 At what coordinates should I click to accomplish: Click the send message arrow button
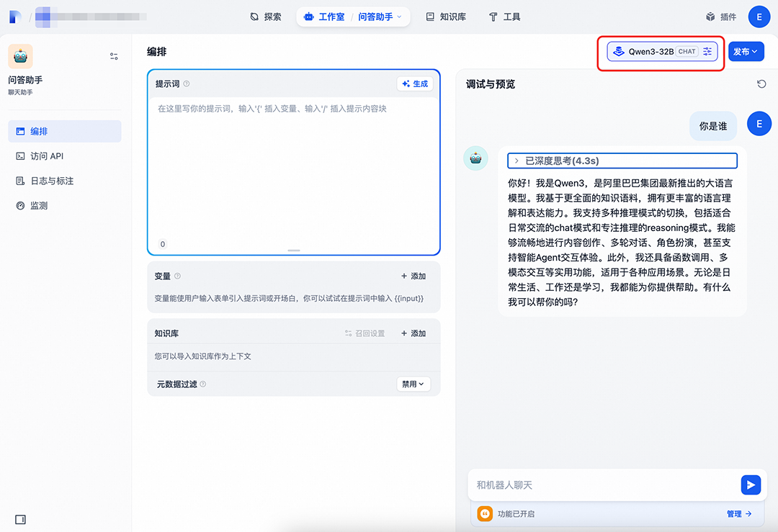click(751, 484)
